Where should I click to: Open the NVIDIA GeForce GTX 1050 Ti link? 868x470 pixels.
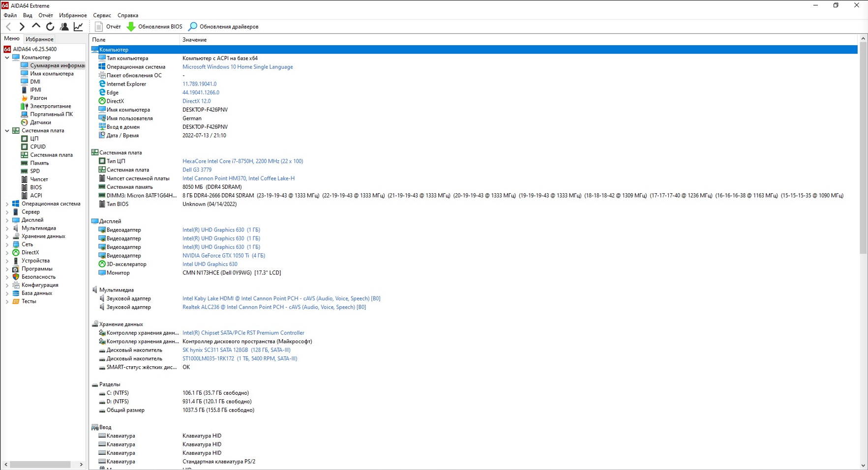[224, 256]
